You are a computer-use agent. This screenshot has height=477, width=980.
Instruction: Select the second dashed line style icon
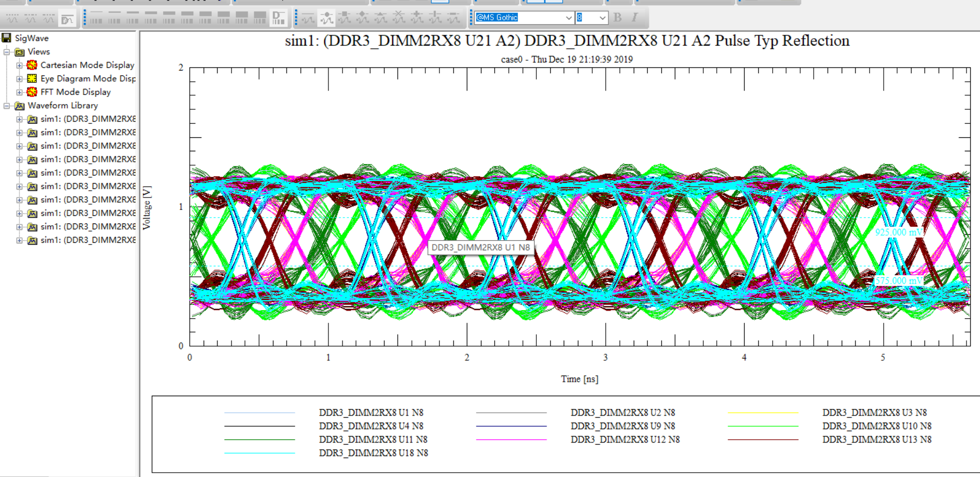(30, 18)
